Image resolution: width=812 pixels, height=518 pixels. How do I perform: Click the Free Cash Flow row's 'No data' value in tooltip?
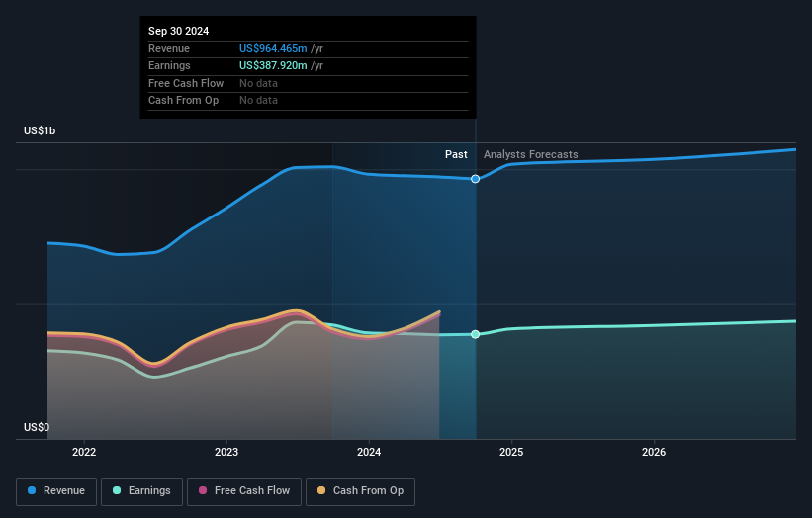tap(258, 83)
